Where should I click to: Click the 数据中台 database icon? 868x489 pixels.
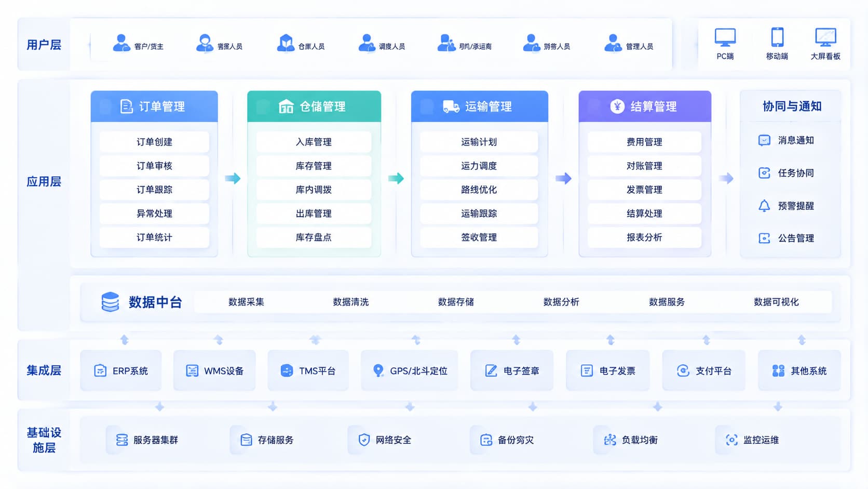[x=110, y=302]
